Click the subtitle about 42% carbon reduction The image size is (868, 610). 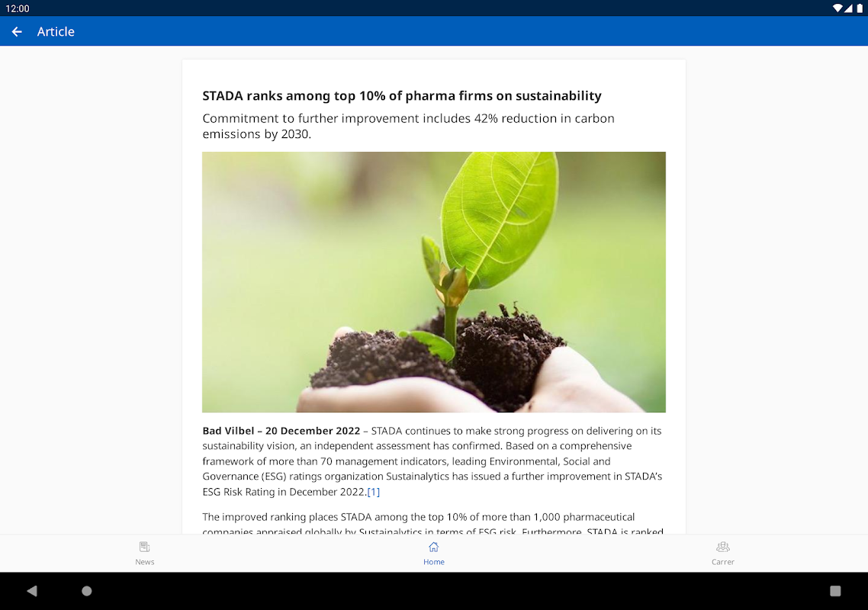coord(408,127)
